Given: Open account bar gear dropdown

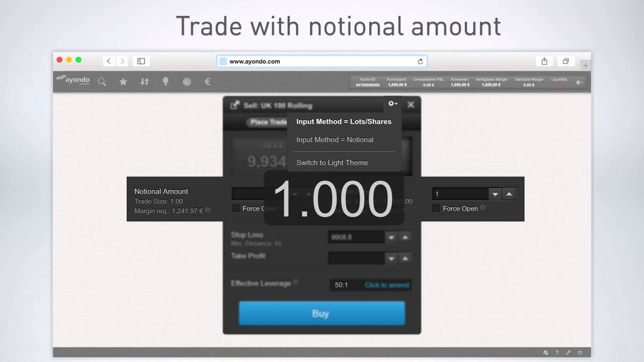Looking at the screenshot, I should click(x=579, y=82).
